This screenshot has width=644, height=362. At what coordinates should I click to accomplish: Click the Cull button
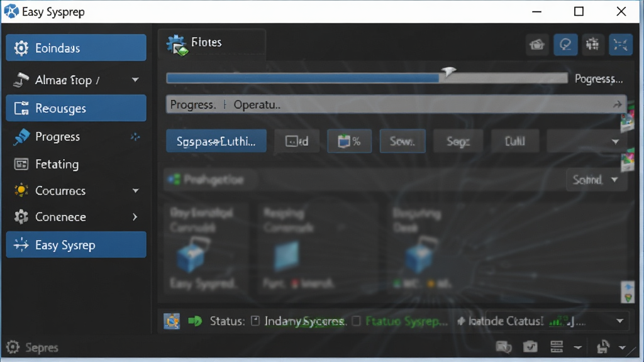(515, 141)
